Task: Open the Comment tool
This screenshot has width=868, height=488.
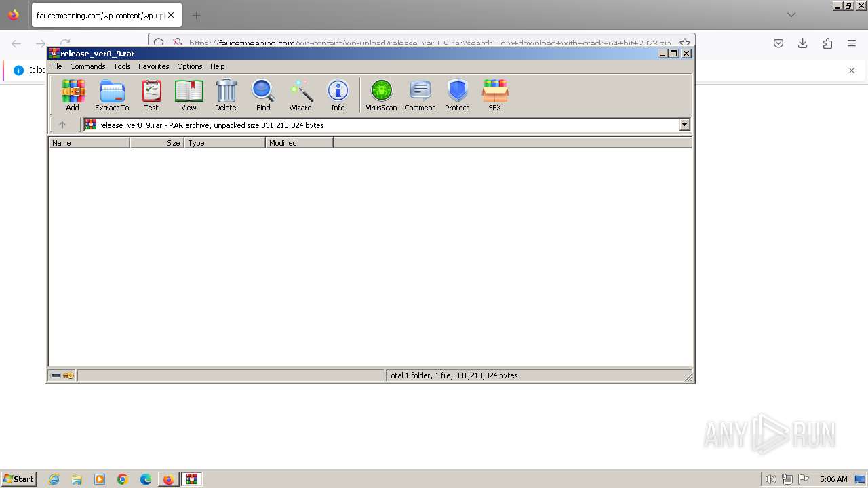Action: tap(420, 95)
